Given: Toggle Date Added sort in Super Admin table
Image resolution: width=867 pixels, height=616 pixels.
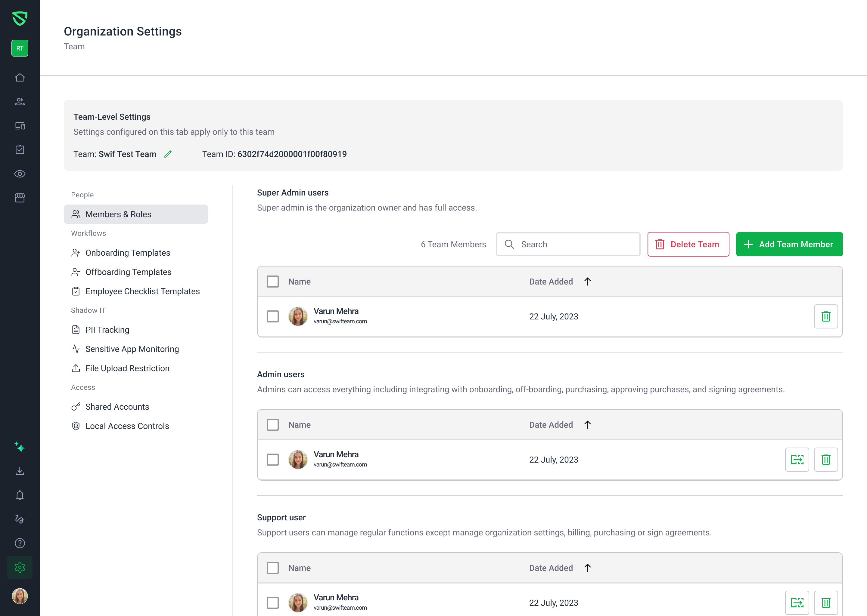Looking at the screenshot, I should (x=587, y=282).
